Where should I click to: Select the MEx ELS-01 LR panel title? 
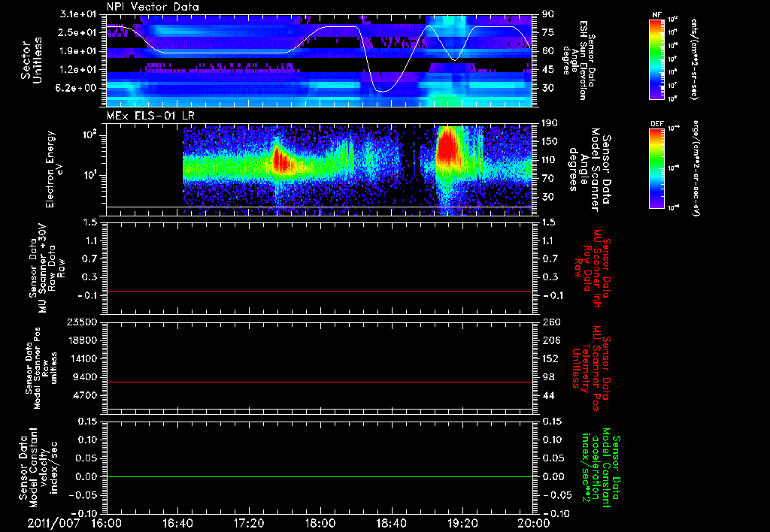click(150, 116)
